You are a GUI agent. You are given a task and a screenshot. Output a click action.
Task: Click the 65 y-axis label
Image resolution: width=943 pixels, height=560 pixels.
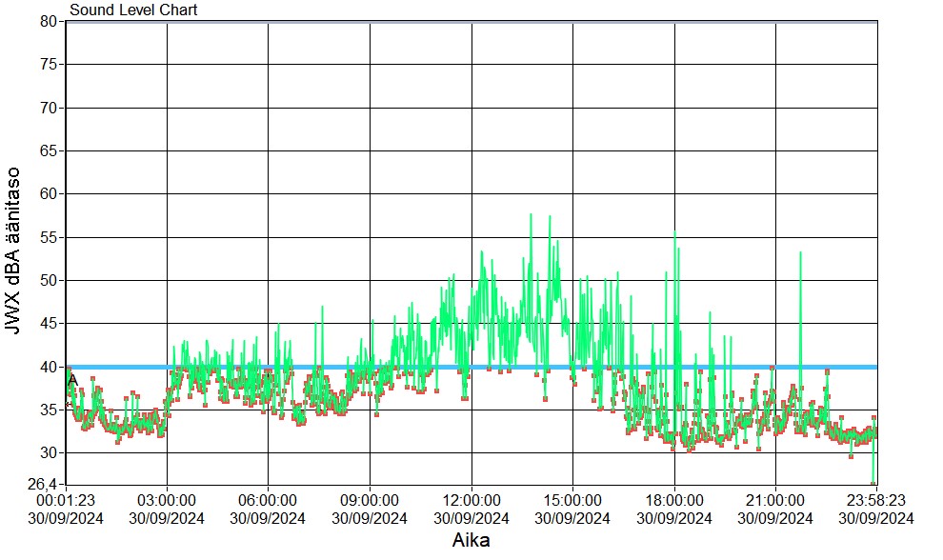click(49, 151)
